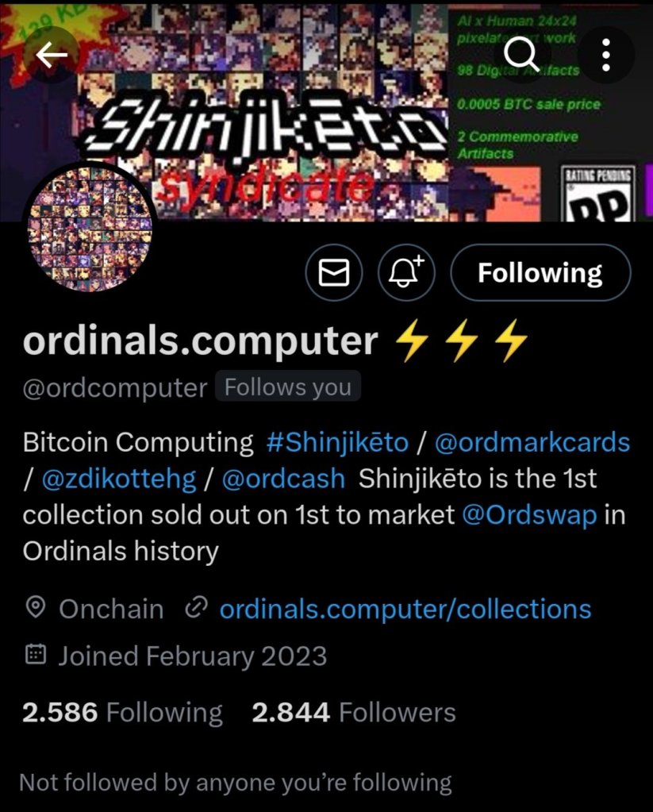This screenshot has height=812, width=653.
Task: Open the three-dot overflow menu
Action: pos(606,55)
